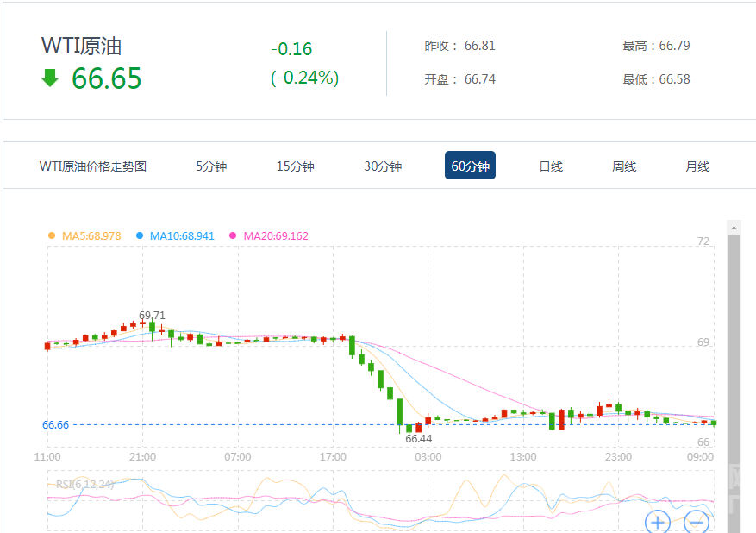The image size is (756, 533).
Task: Zoom out chart with minus icon
Action: [697, 522]
